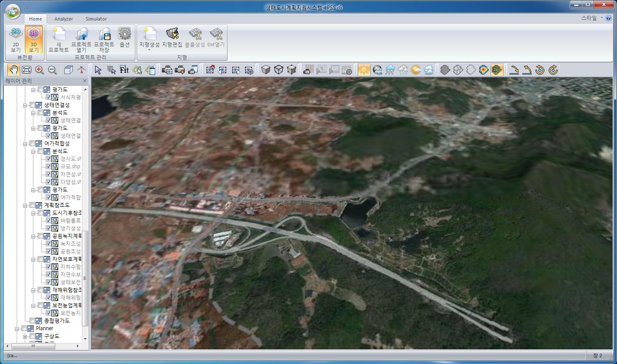Screen dimensions: 617x364
Task: Check the 생태연결성 group checkbox
Action: (x=32, y=105)
